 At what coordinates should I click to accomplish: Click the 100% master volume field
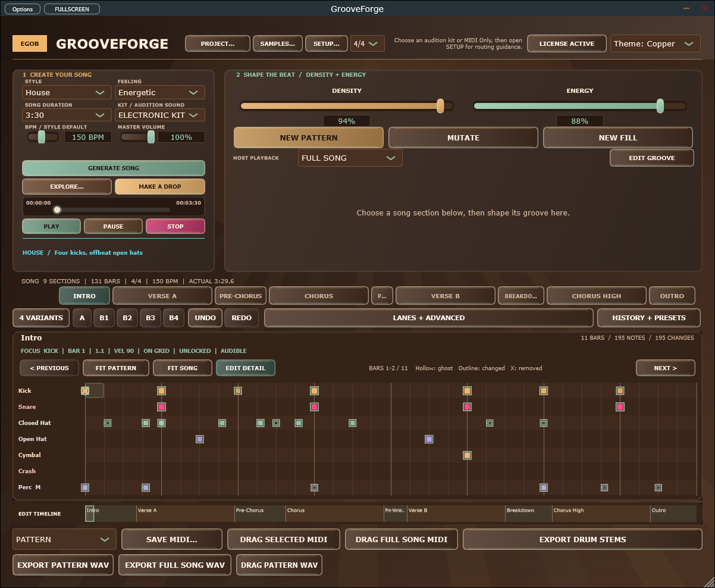coord(181,137)
